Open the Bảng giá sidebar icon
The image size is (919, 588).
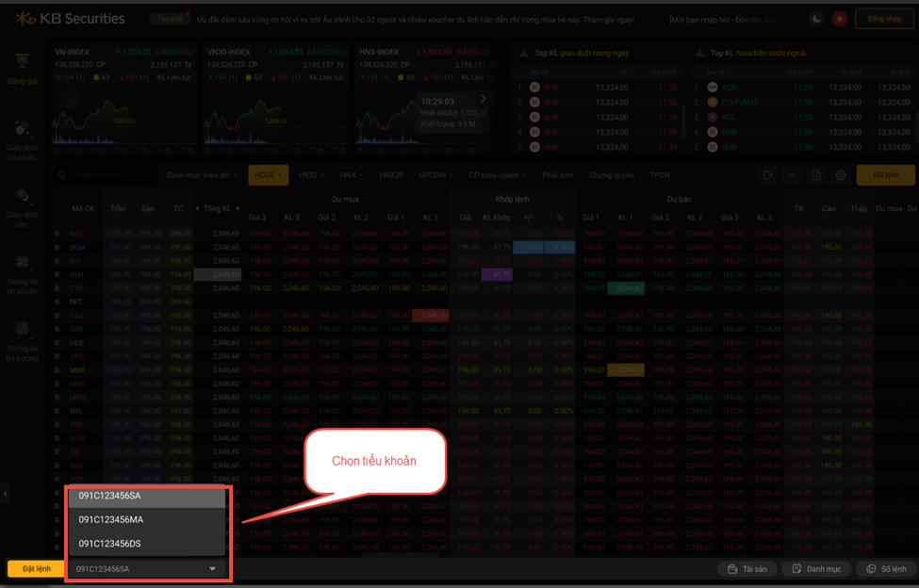tap(23, 61)
